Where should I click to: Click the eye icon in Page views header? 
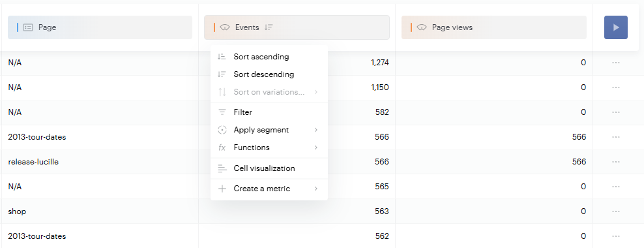coord(421,27)
